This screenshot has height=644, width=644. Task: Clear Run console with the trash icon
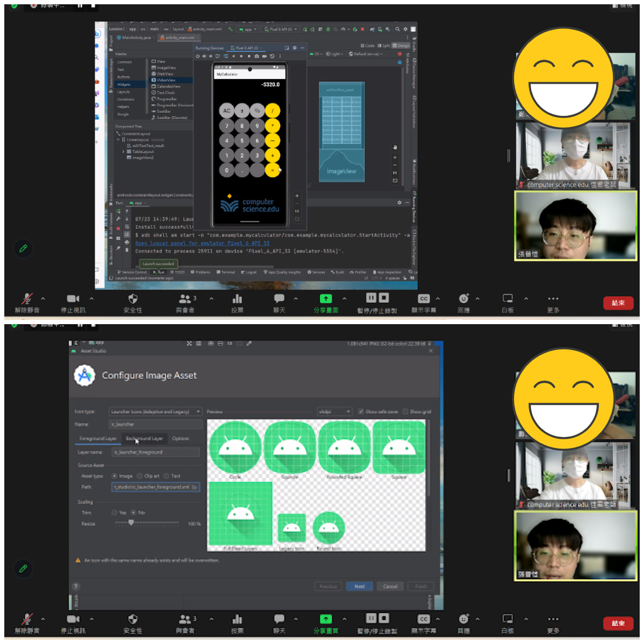(127, 250)
